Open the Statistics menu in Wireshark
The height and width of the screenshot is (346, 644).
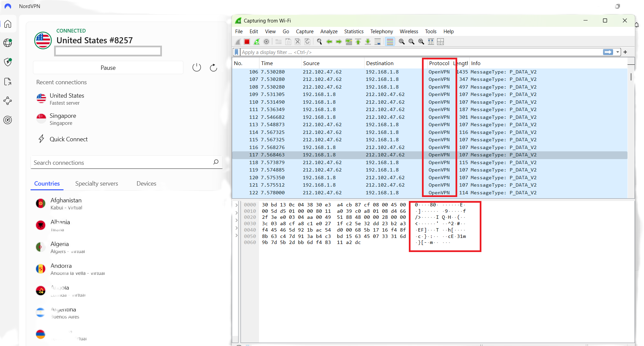354,31
